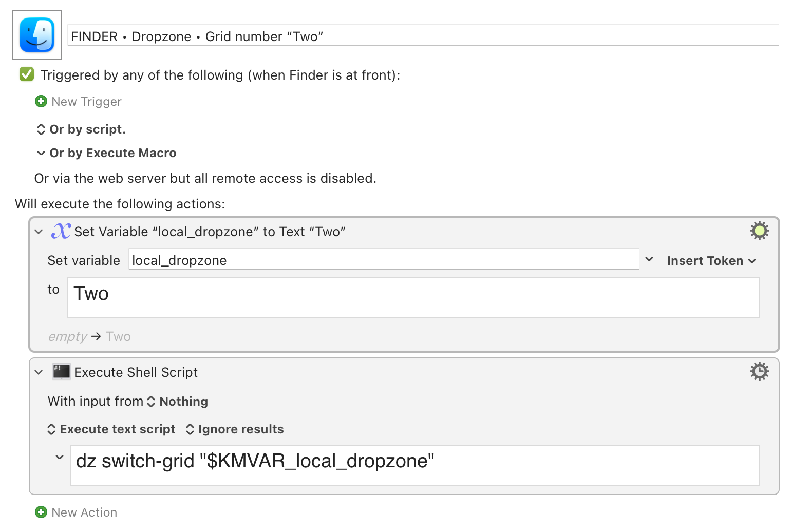The height and width of the screenshot is (532, 792).
Task: Click the Finder macro icon
Action: (37, 35)
